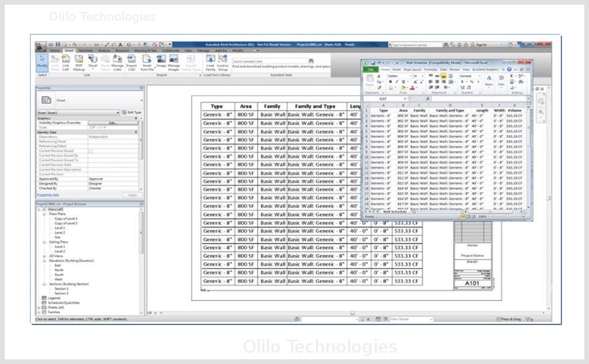Click Italic button in Excel ribbon
The width and height of the screenshot is (589, 364).
point(397,82)
